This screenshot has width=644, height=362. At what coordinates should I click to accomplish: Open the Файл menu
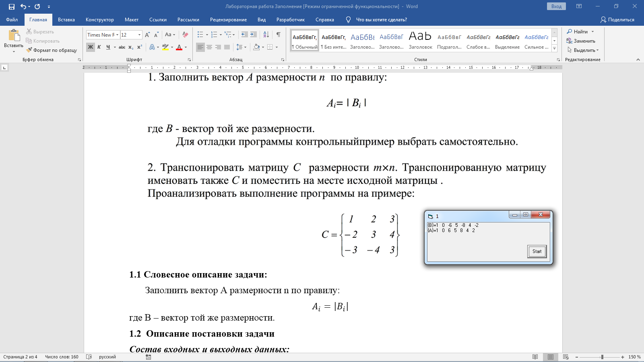pos(12,20)
